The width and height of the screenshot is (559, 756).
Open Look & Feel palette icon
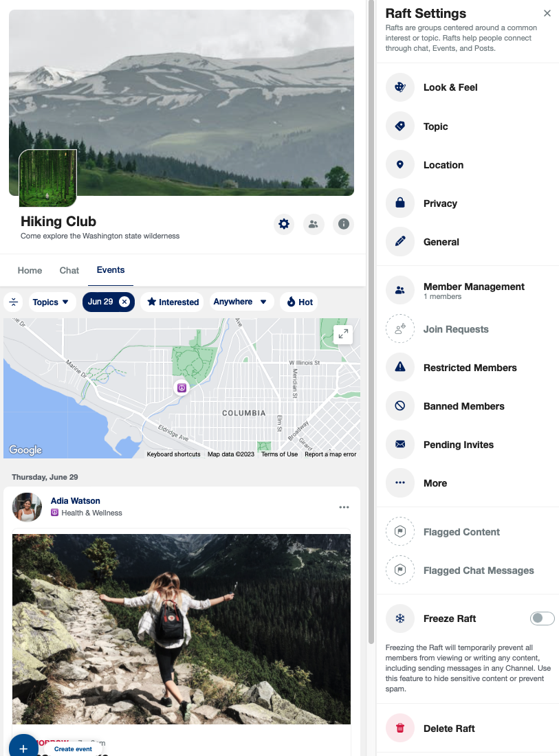400,87
